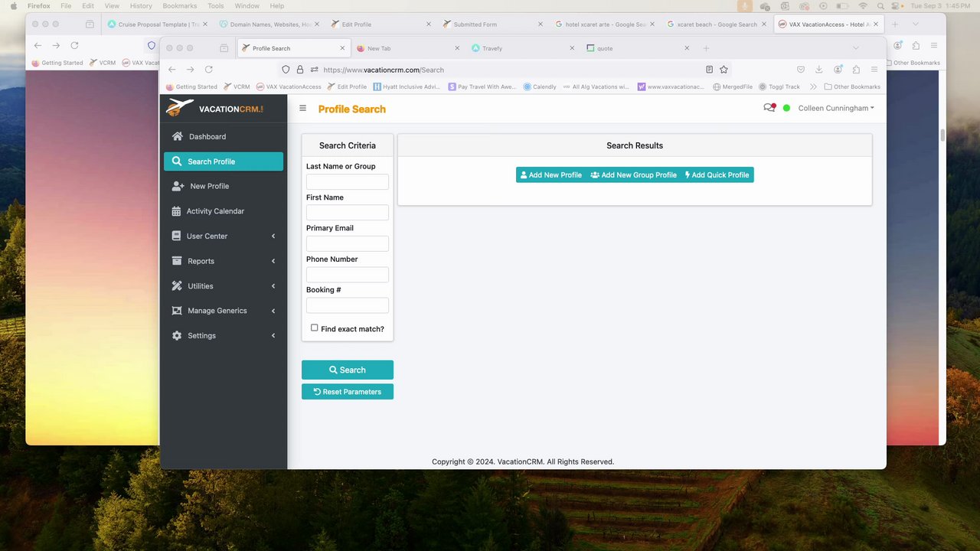
Task: Open the chat messages icon with red badge
Action: (769, 108)
